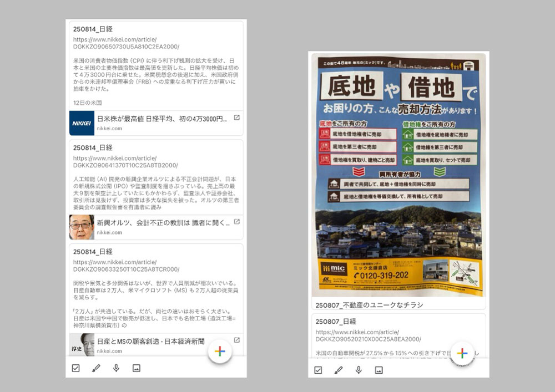Viewport: 555px width, 392px height.
Task: Open external link icon for 日産とMSの顧客創造 article
Action: 237,340
